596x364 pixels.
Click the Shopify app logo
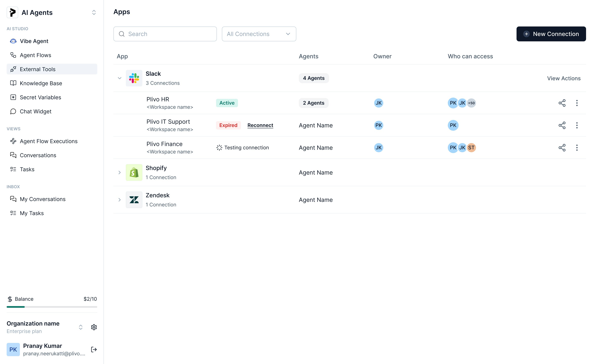coord(134,172)
